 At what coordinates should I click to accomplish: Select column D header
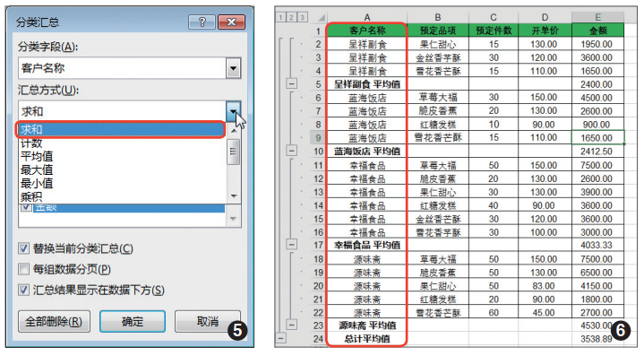(545, 17)
